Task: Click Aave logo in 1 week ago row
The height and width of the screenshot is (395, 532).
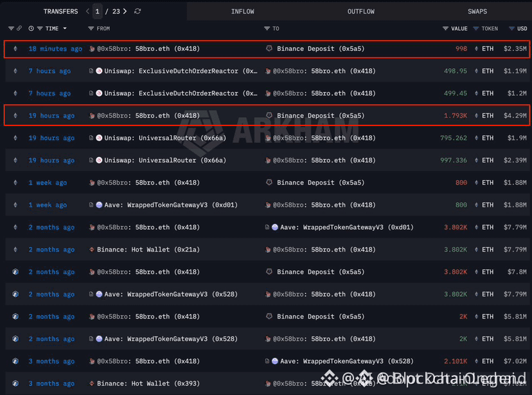Action: (99, 205)
